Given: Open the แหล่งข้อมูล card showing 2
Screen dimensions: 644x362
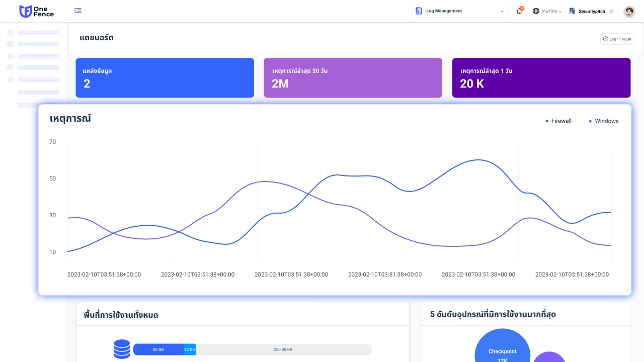Looking at the screenshot, I should click(x=165, y=77).
